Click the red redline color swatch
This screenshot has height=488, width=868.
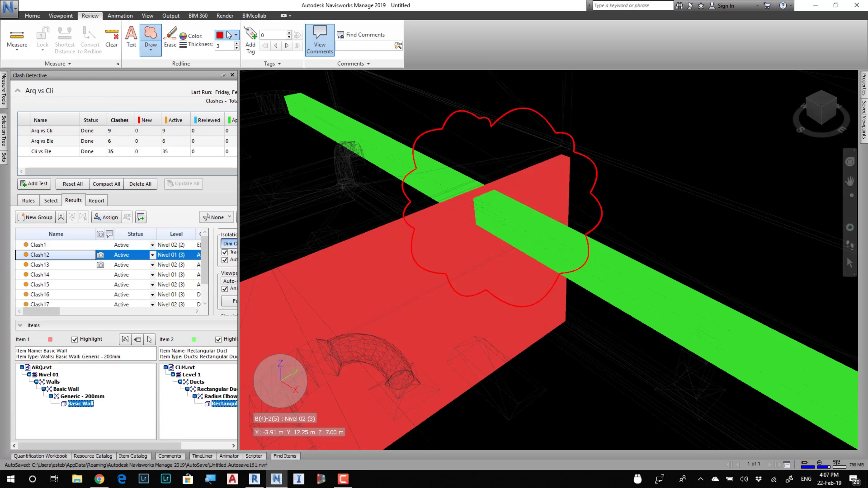220,35
